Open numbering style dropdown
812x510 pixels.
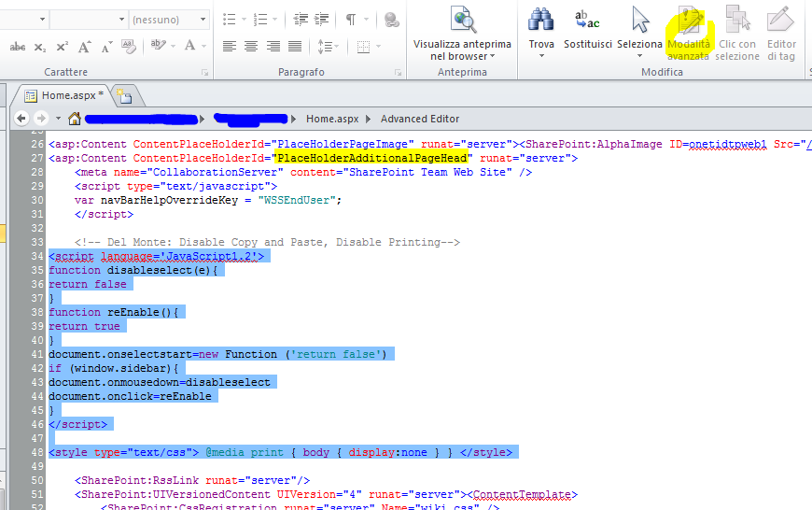point(275,20)
